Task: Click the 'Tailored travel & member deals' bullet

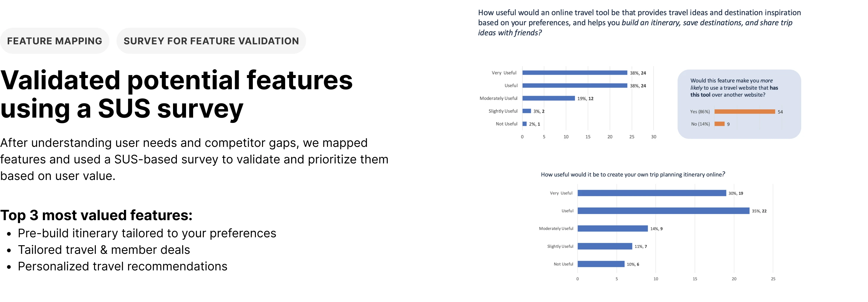Action: click(104, 249)
